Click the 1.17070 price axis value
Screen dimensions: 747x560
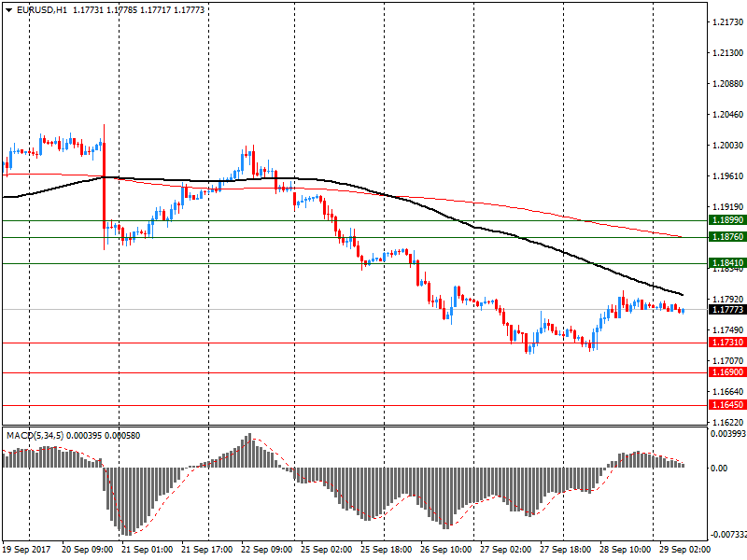[727, 361]
